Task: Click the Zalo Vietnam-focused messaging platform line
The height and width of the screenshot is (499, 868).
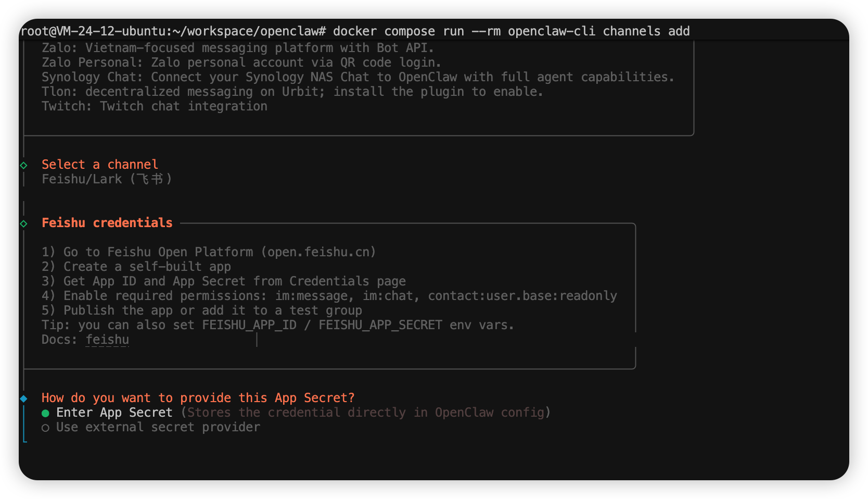Action: pos(237,48)
